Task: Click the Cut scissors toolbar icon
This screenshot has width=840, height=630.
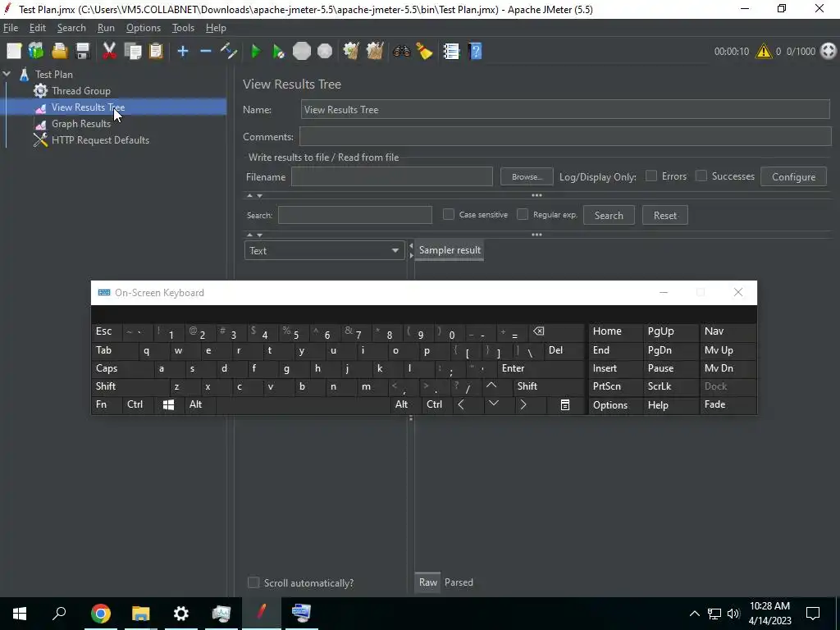Action: tap(109, 52)
